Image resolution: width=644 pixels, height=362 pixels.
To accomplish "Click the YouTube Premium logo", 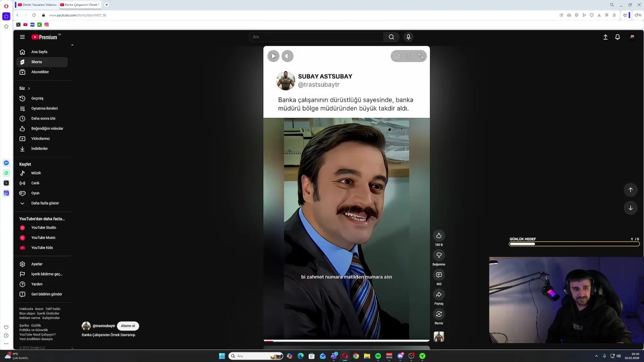I will (x=46, y=37).
